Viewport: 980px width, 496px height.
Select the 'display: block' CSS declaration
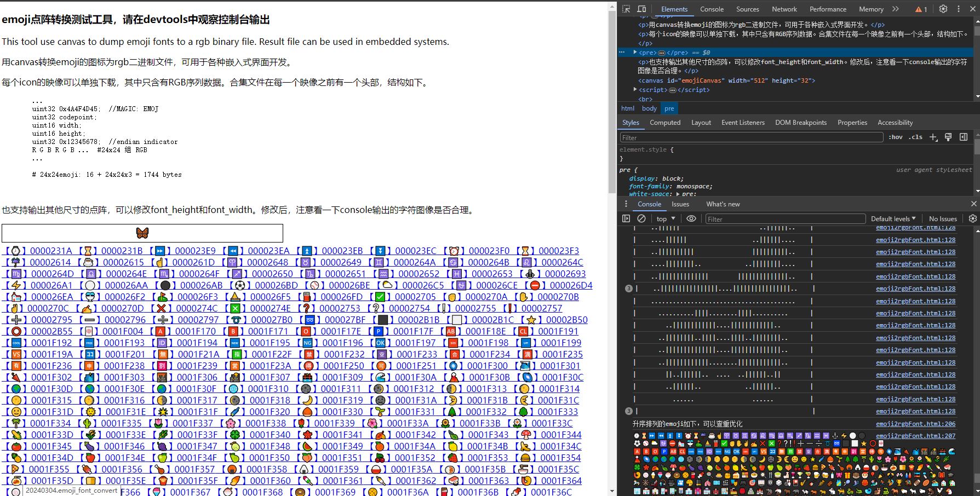tap(656, 178)
